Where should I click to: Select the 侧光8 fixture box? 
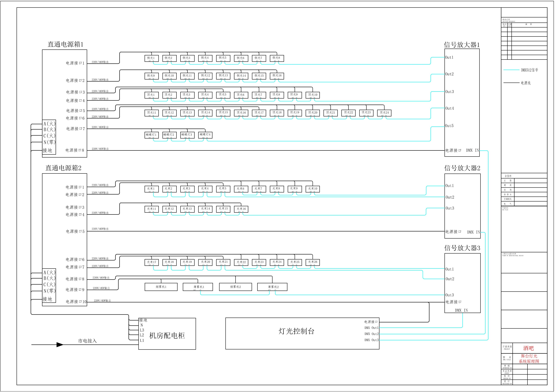tap(277, 58)
